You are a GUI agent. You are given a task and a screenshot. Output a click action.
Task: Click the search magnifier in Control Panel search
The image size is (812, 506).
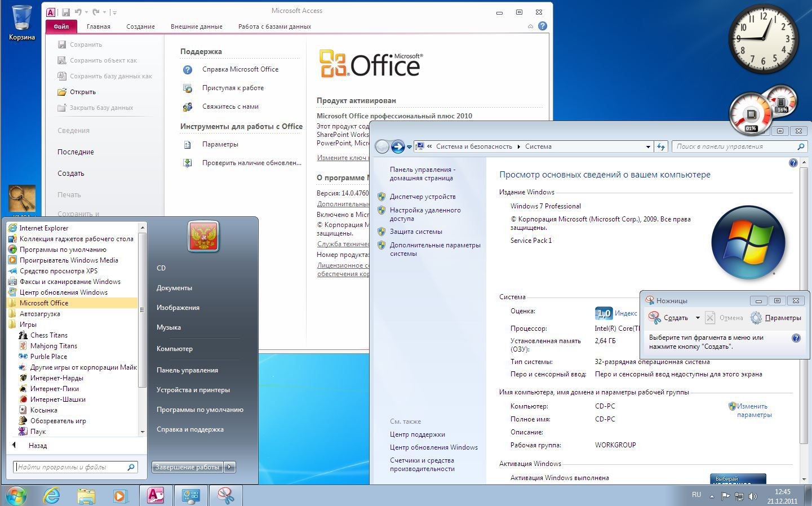click(801, 147)
